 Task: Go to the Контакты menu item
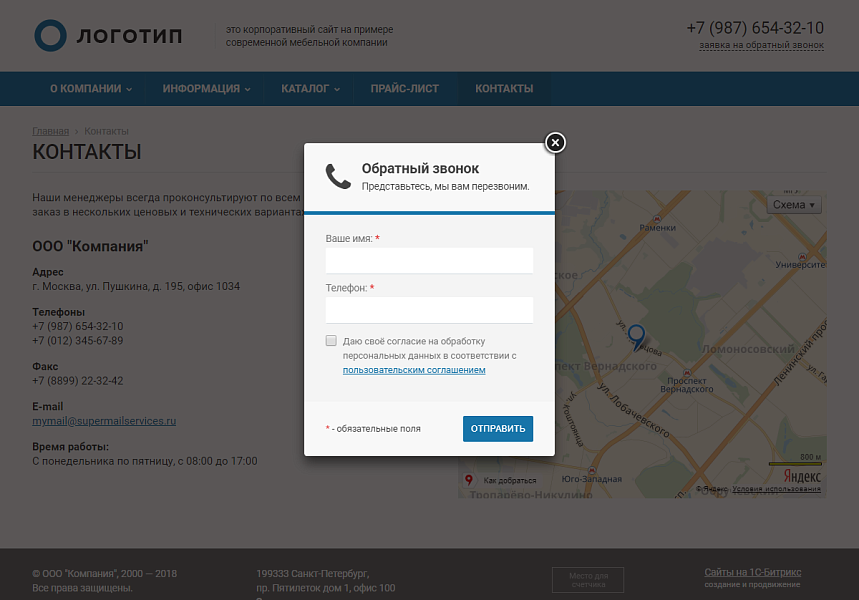[x=504, y=89]
